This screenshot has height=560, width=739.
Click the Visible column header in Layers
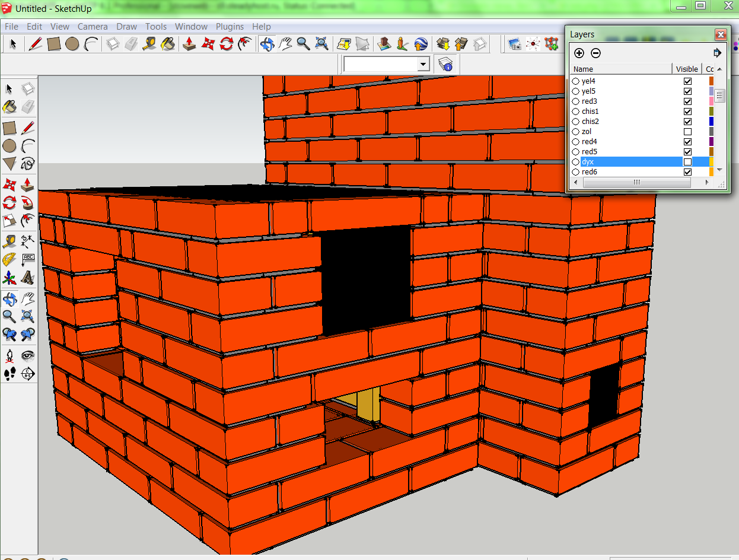tap(687, 69)
